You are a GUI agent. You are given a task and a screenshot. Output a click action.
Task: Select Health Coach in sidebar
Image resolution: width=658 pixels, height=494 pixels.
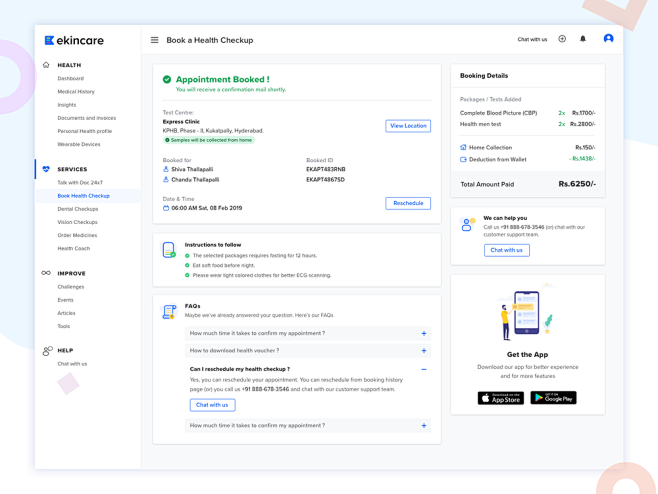click(x=73, y=248)
